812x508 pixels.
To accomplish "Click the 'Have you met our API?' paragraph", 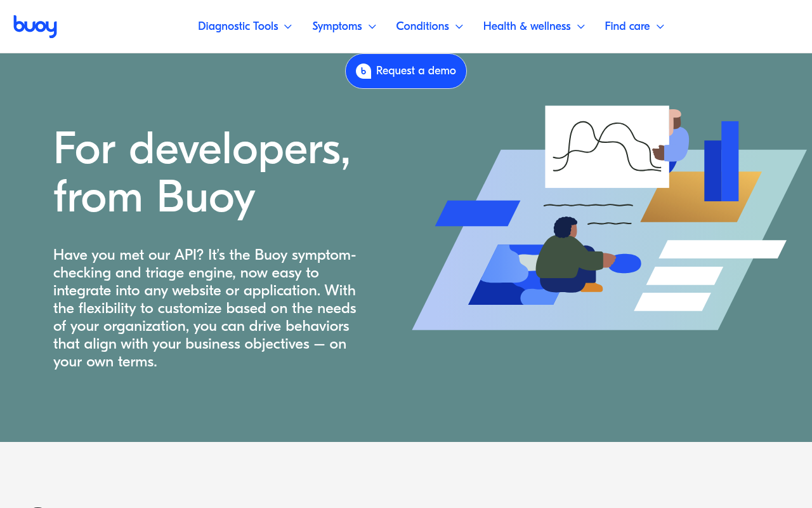I will 205,309.
